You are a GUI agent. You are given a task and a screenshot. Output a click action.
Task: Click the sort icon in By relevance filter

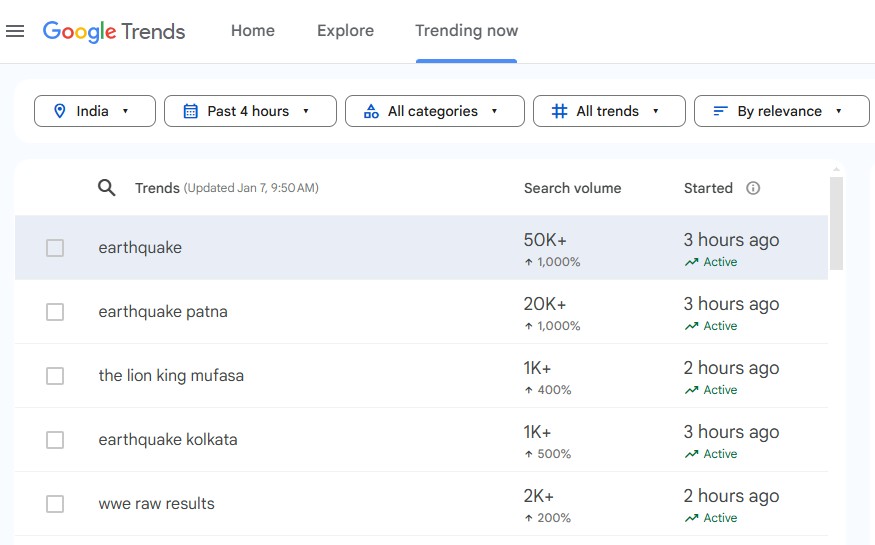[x=720, y=111]
